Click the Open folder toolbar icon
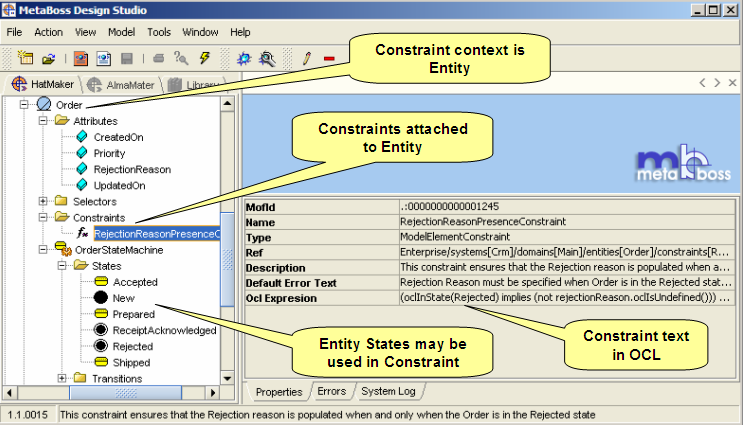This screenshot has width=743, height=425. tap(48, 59)
